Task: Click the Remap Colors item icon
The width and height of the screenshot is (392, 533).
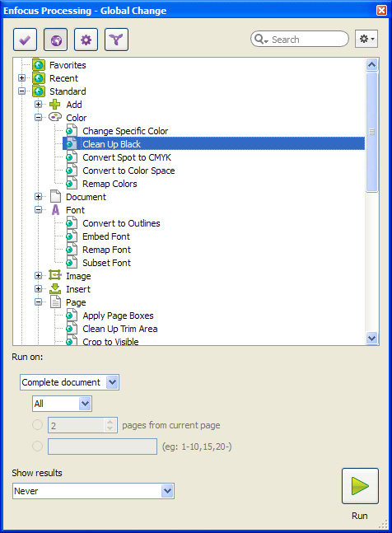Action: click(x=72, y=184)
